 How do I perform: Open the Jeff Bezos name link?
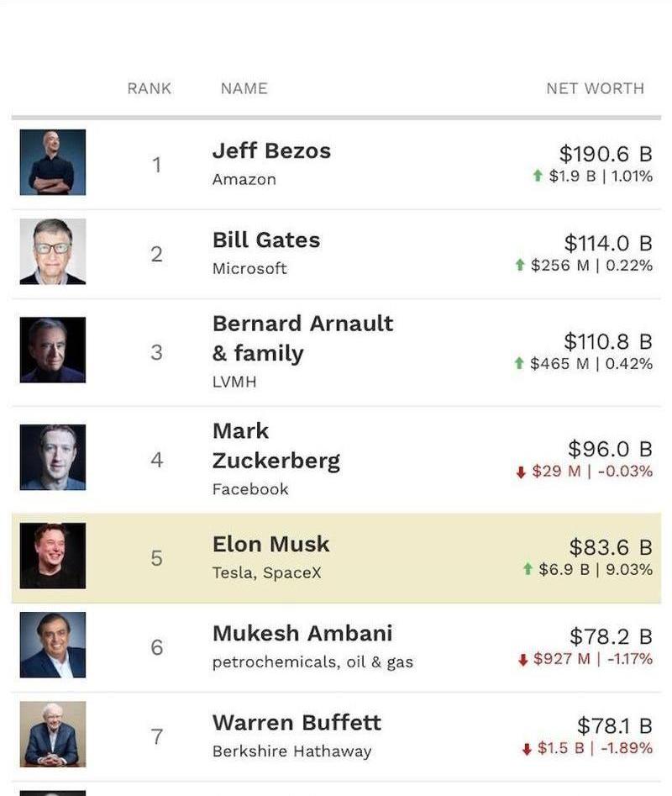click(271, 151)
